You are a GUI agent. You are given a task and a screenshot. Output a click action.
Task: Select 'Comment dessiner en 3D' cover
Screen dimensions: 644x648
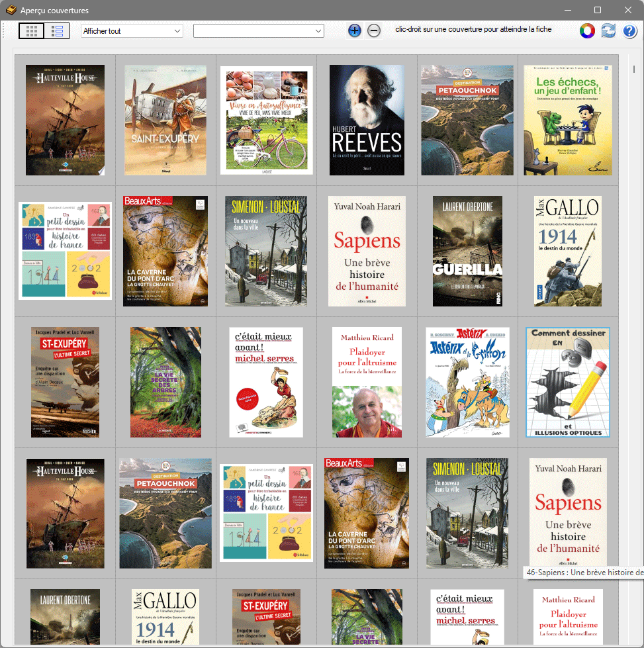[x=568, y=383]
